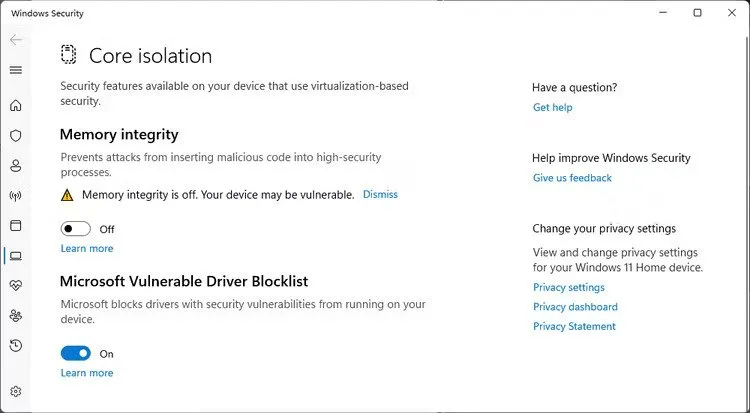Turn on the Memory integrity toggle
Screen dimensions: 750x413
tap(76, 229)
